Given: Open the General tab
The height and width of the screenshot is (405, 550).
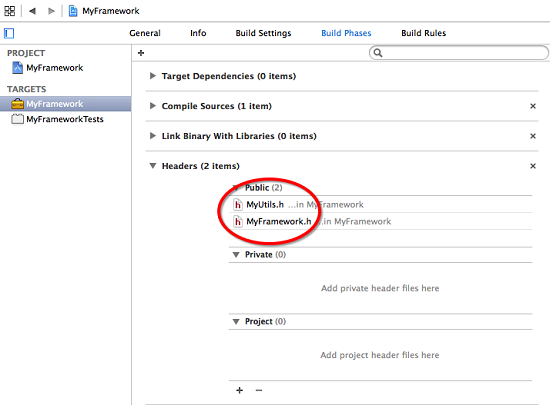Looking at the screenshot, I should [145, 33].
